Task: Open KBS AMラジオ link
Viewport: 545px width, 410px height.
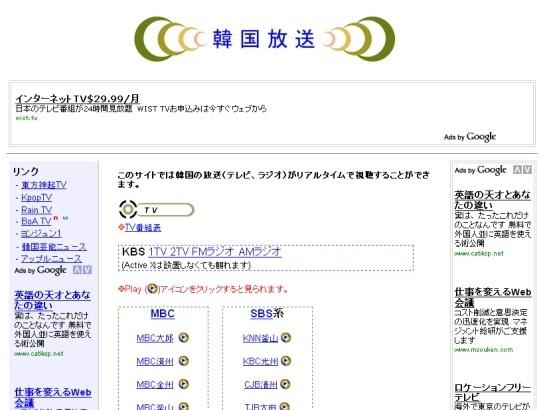Action: pos(260,252)
